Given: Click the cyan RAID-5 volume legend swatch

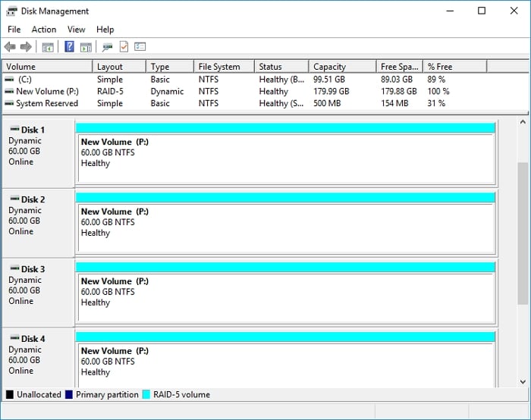Looking at the screenshot, I should pyautogui.click(x=147, y=395).
